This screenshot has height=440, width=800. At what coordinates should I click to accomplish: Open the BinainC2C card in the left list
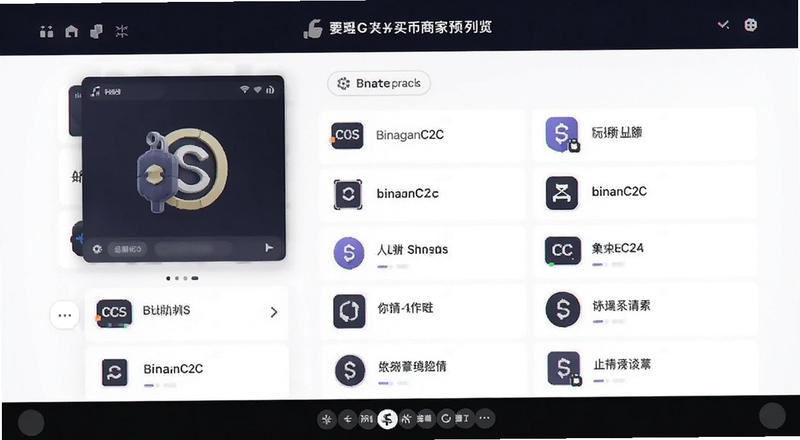point(187,372)
